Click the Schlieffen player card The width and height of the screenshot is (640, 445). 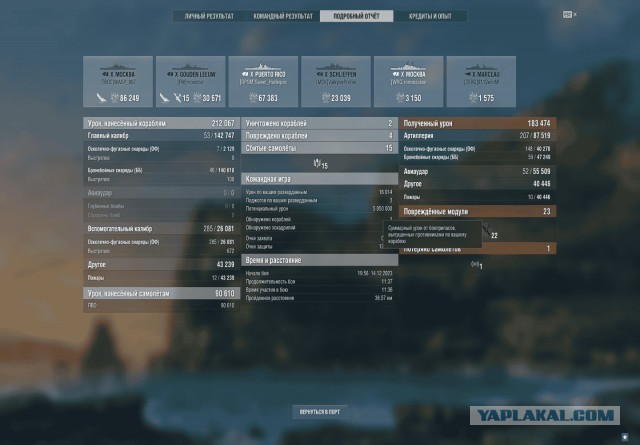[x=336, y=82]
